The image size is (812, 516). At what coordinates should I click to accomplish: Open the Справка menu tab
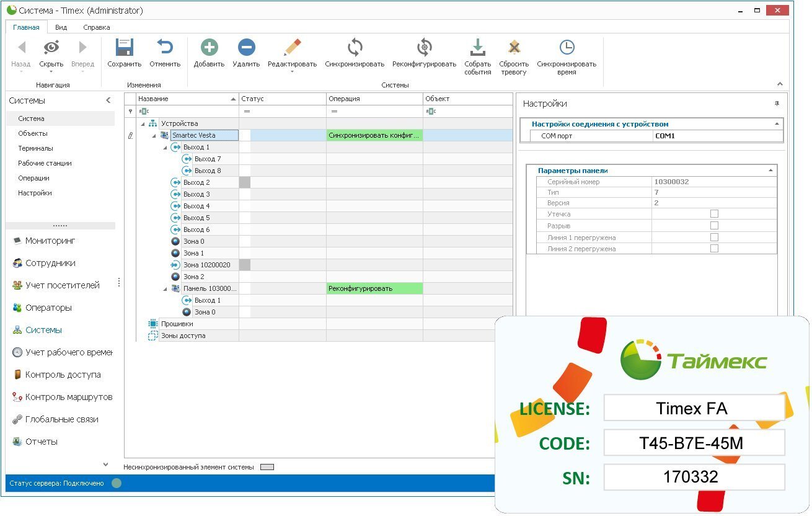(97, 27)
